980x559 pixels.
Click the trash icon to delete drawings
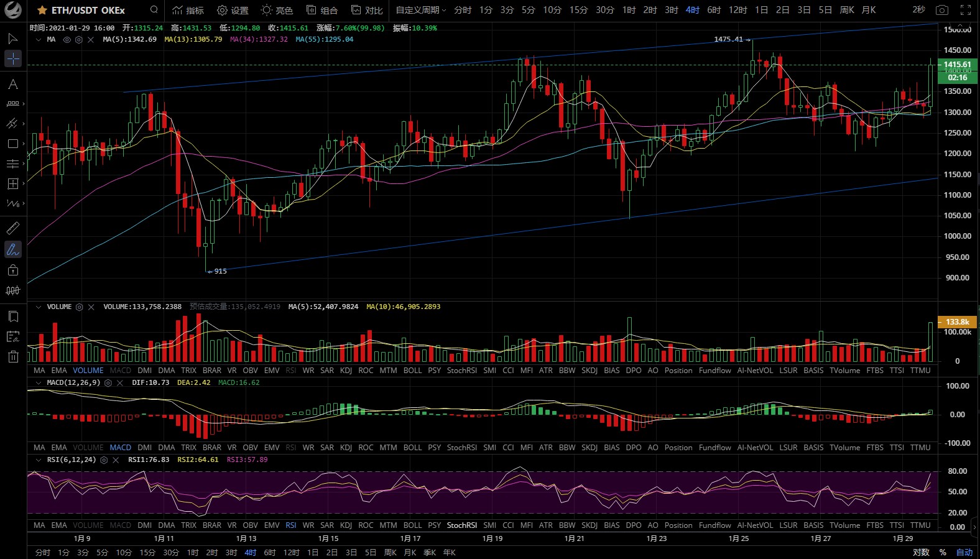pyautogui.click(x=13, y=356)
